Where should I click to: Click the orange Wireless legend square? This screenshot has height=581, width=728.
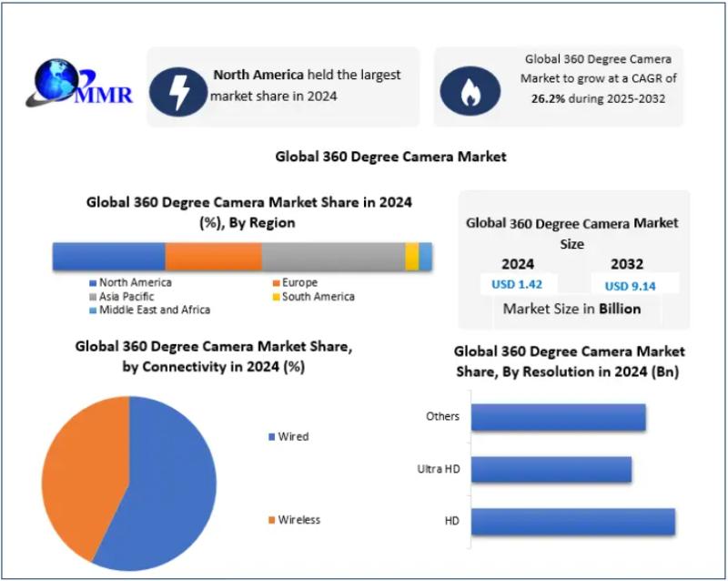(271, 520)
